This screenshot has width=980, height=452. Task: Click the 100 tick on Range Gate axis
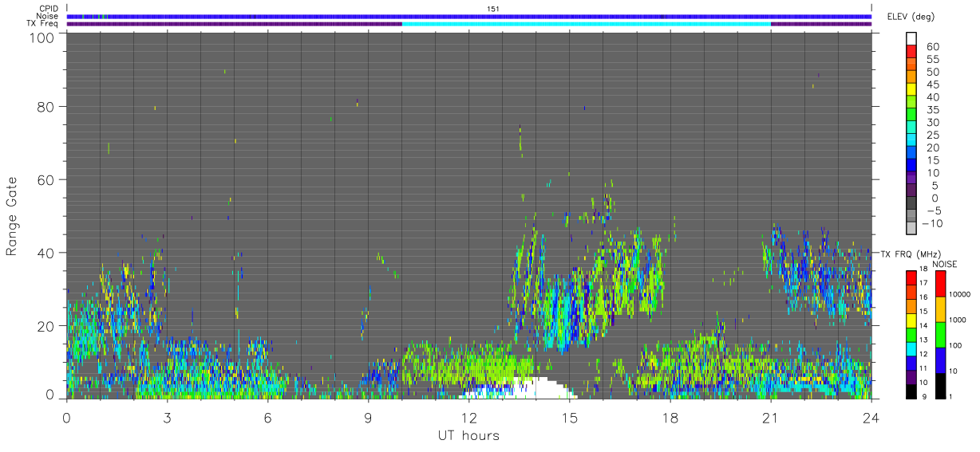[41, 37]
